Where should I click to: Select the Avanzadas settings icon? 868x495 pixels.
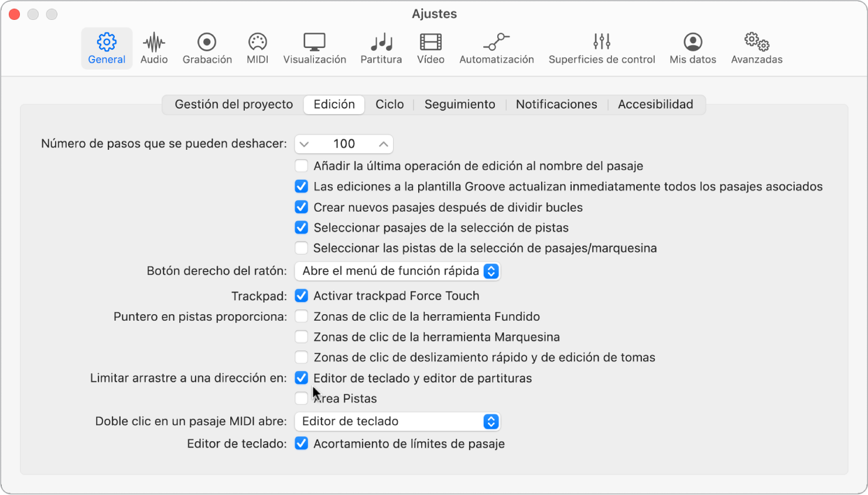[x=757, y=47]
